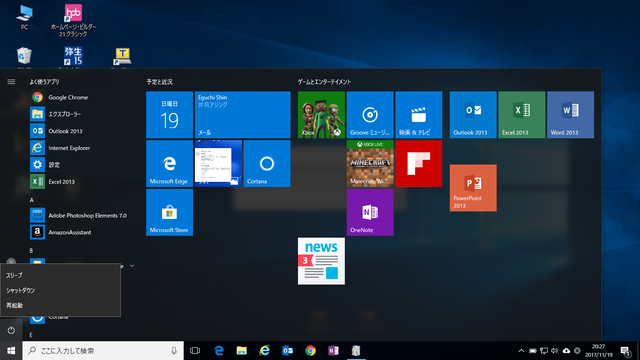Click the taskbar search box ここに入力して検索
Image resolution: width=640 pixels, height=360 pixels.
point(103,351)
